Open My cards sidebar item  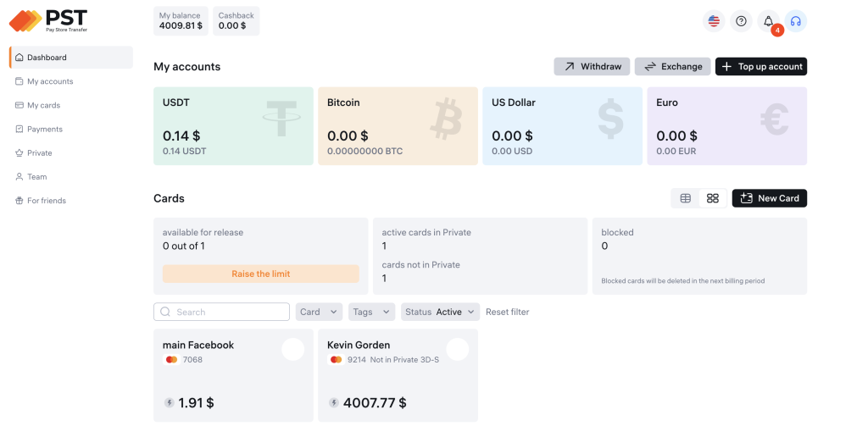click(x=43, y=105)
